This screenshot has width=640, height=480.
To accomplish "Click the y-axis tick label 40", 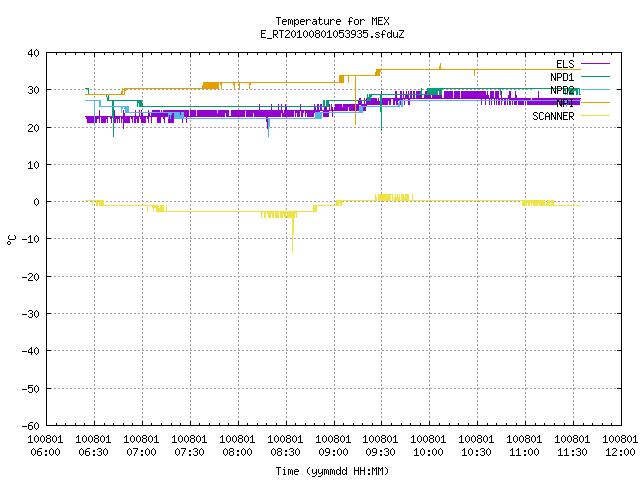I will (x=33, y=53).
